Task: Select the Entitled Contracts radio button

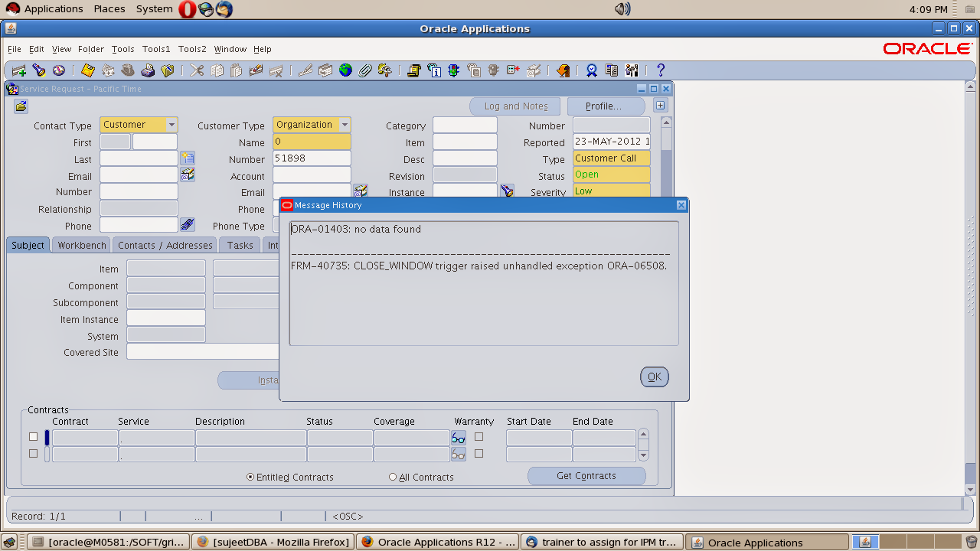Action: (x=250, y=477)
